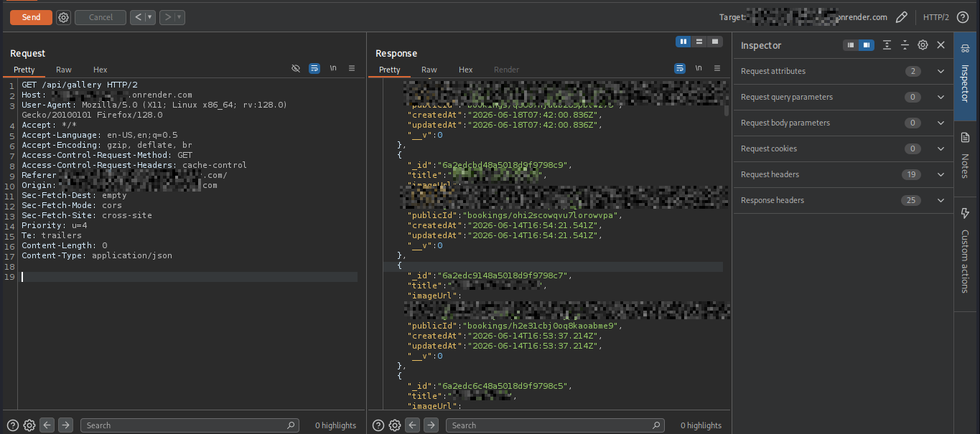Go to previous search match in Response
Viewport: 980px width, 434px height.
[x=413, y=425]
